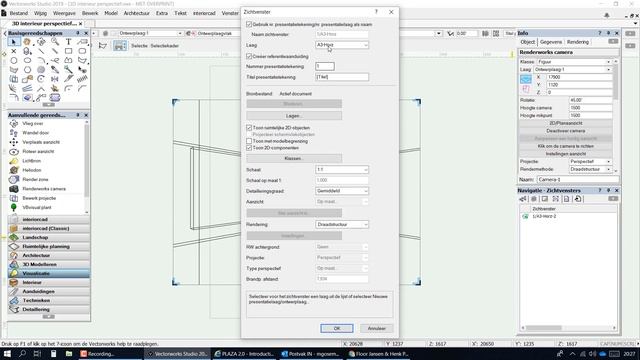Select the Text tool in basic palette
Image resolution: width=640 pixels, height=360 pixels.
(x=69, y=42)
